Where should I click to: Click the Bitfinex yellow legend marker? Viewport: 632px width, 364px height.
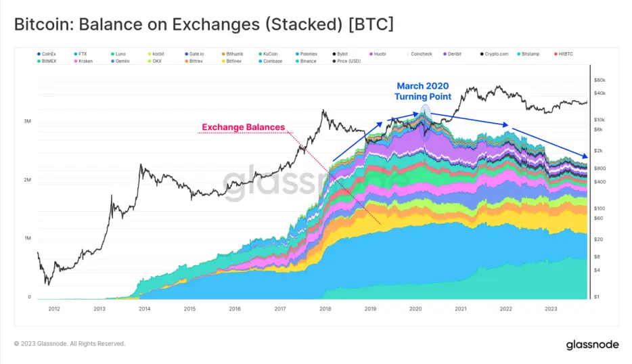pyautogui.click(x=223, y=62)
